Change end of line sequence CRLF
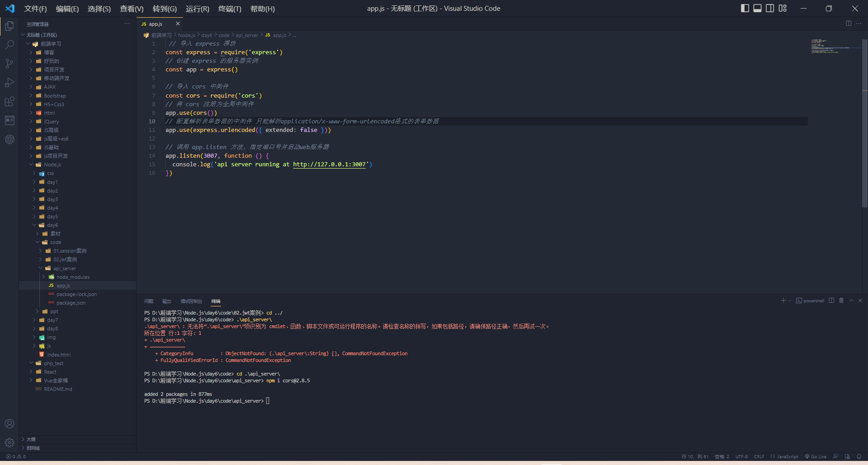 coord(759,456)
